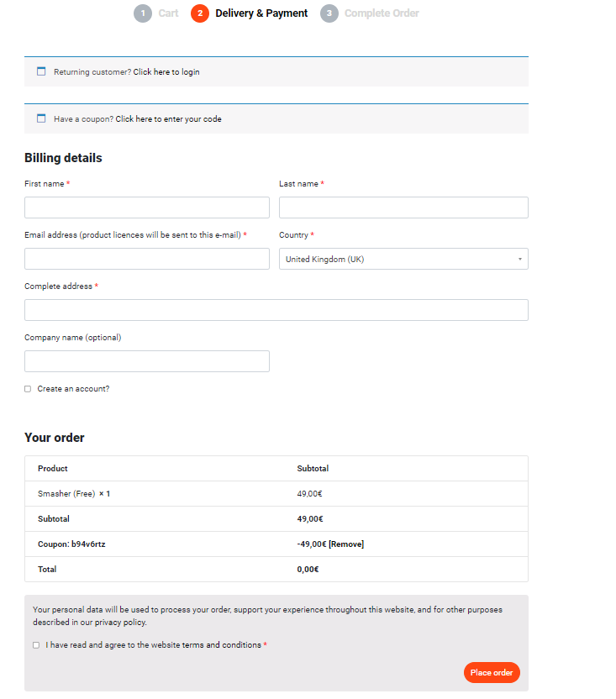Click the icon beside Have a coupon notice
Screen dimensions: 616x699
pyautogui.click(x=41, y=118)
